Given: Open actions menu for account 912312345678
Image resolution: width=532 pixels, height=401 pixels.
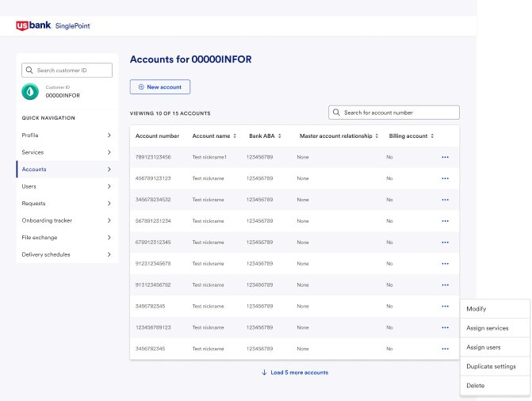Looking at the screenshot, I should pyautogui.click(x=445, y=264).
